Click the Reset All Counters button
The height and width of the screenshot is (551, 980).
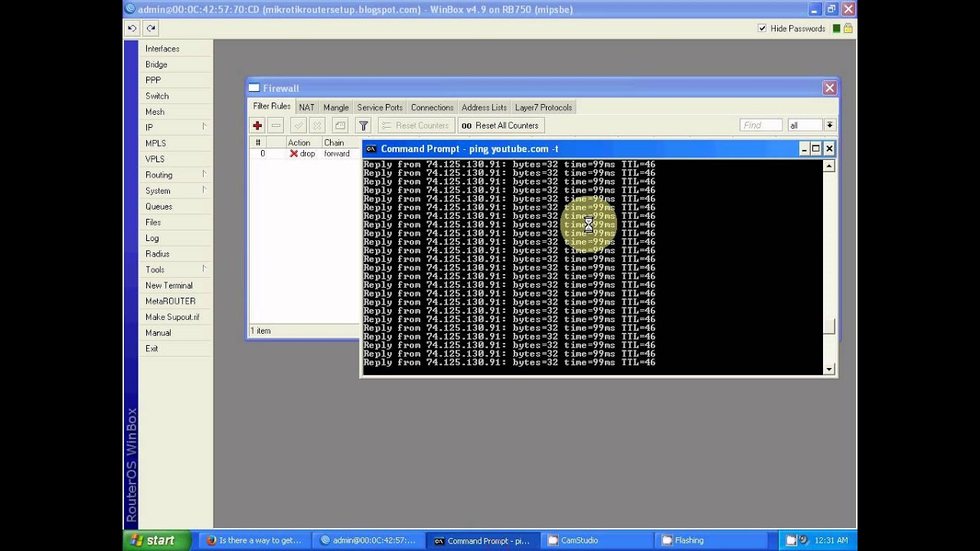click(499, 126)
